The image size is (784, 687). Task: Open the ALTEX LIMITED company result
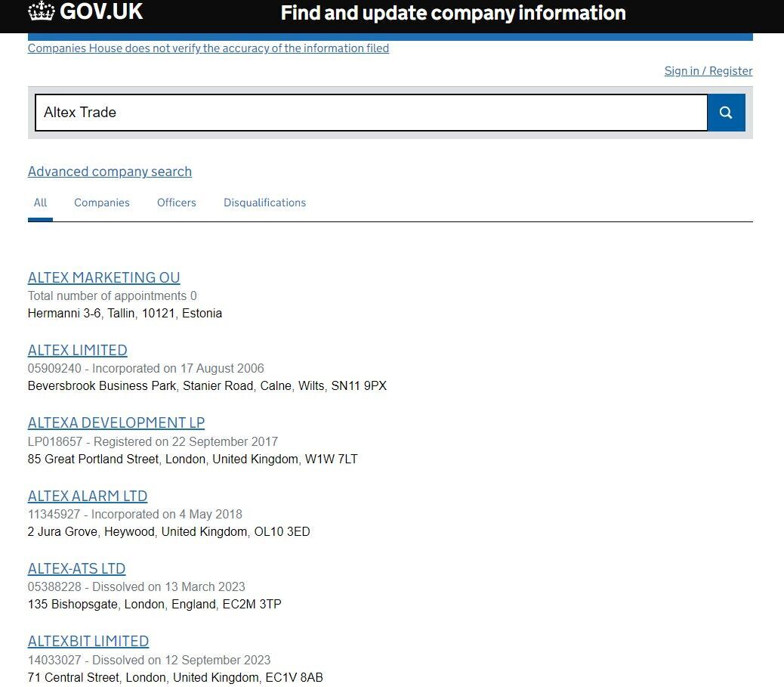(78, 350)
